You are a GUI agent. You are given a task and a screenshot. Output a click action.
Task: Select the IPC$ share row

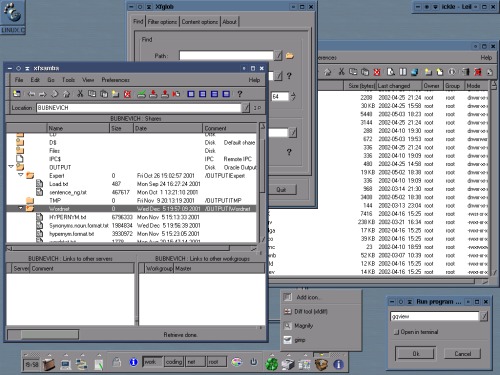pyautogui.click(x=131, y=159)
